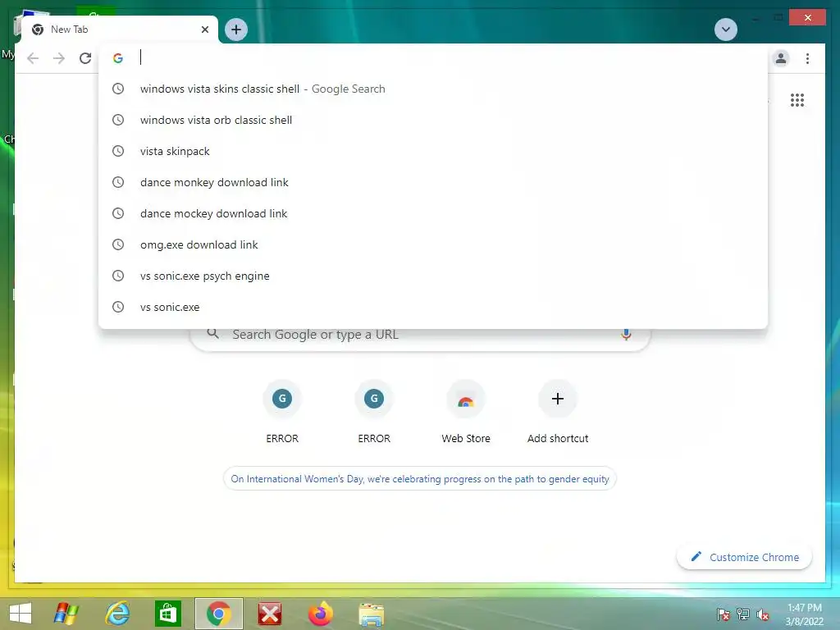Open File Explorer from taskbar
Screen dimensions: 840x630
[372, 614]
